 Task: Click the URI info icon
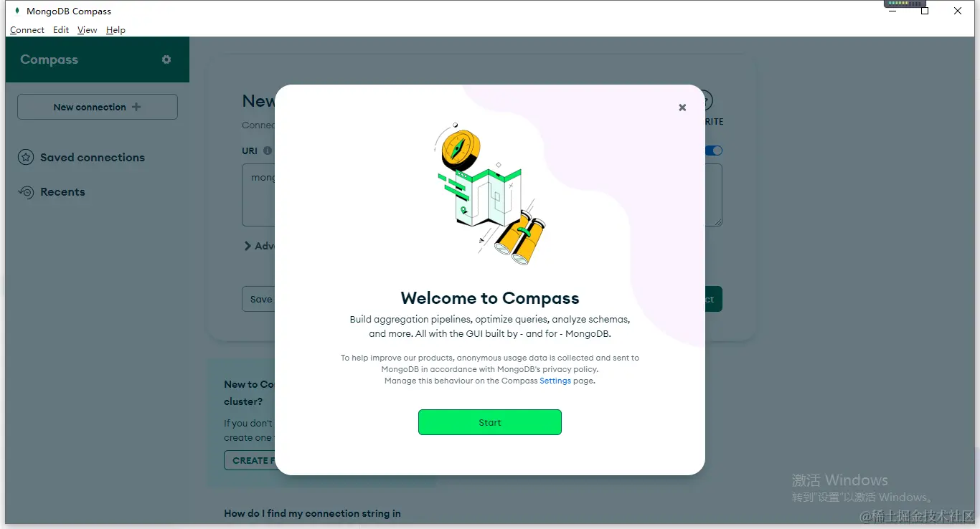coord(268,151)
